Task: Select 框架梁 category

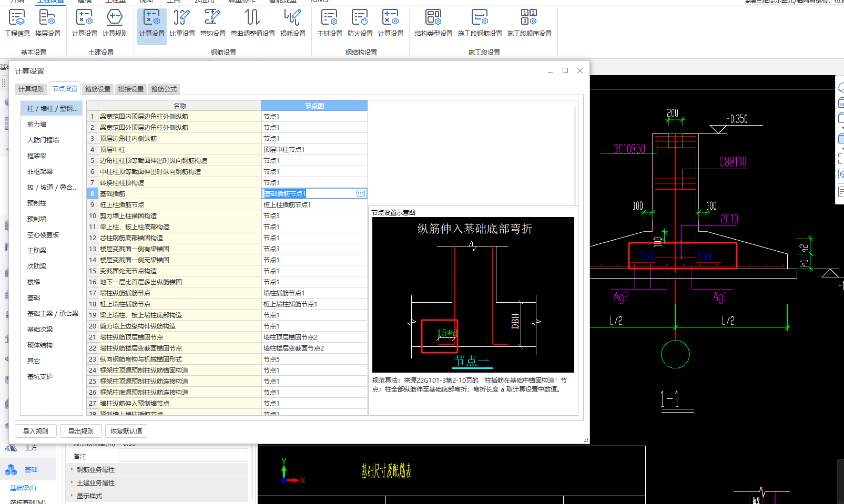Action: pyautogui.click(x=52, y=156)
